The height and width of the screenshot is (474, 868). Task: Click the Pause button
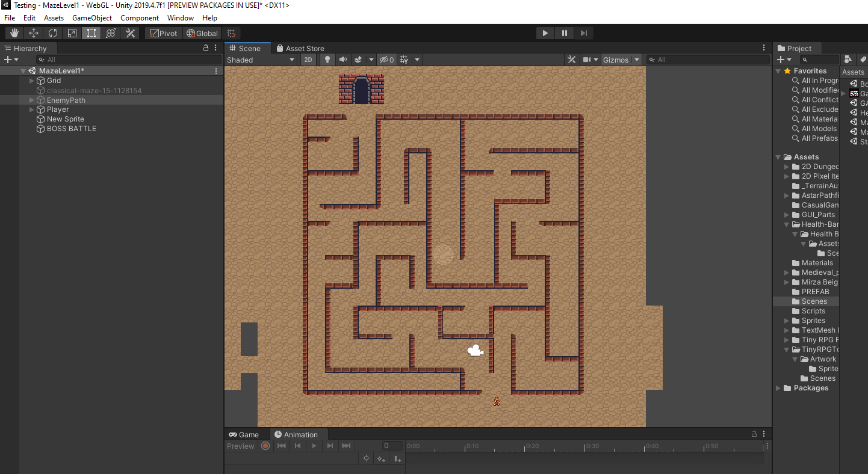point(565,33)
